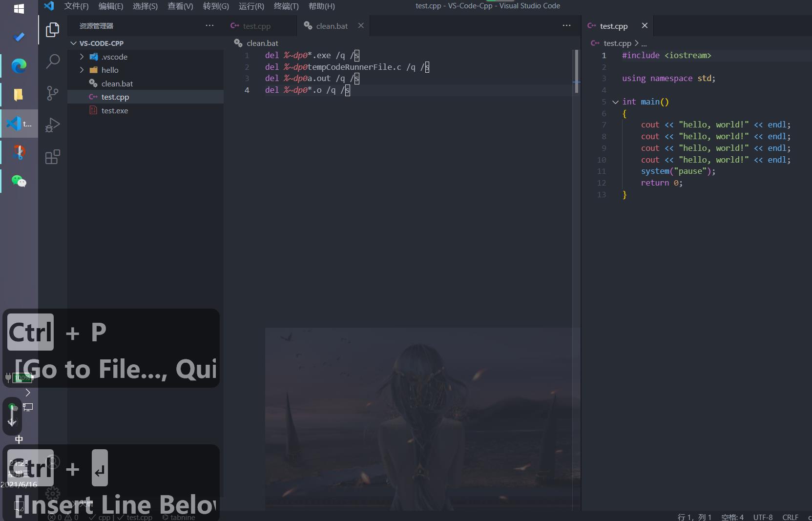This screenshot has height=521, width=812.
Task: Fold the int main() function
Action: (x=615, y=102)
